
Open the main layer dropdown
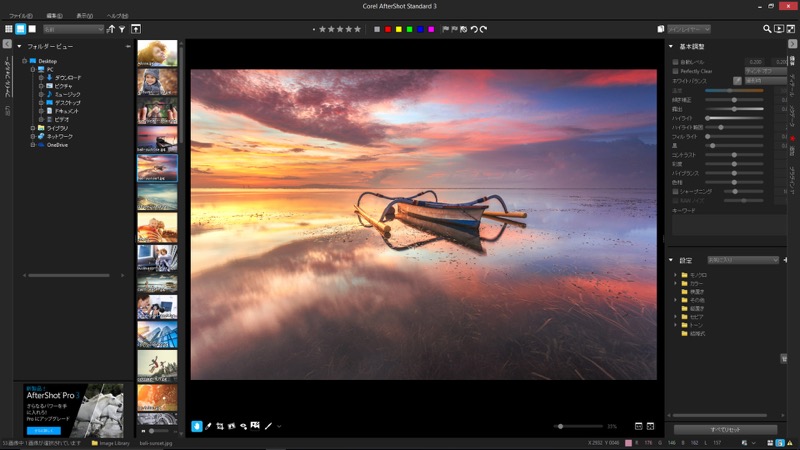click(x=689, y=29)
